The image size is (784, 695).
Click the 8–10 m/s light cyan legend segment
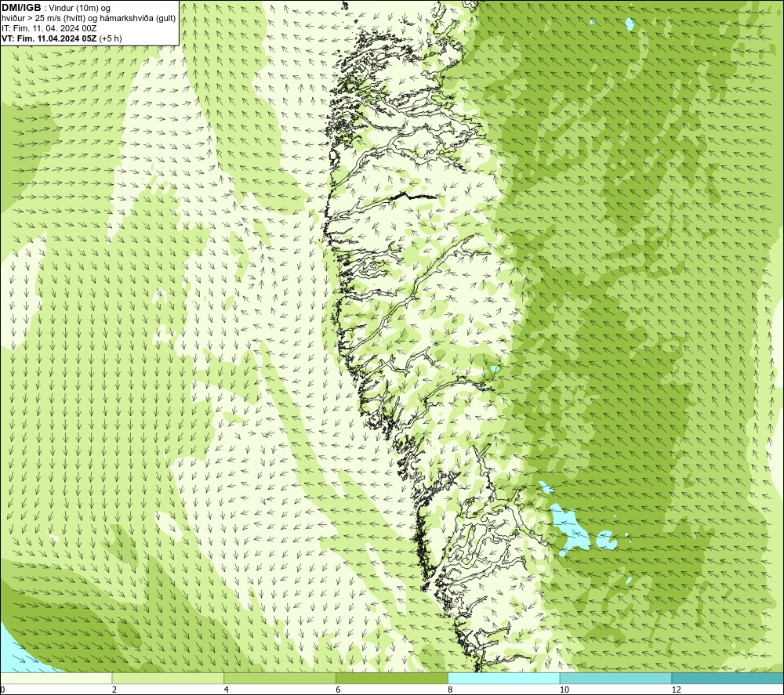click(504, 678)
